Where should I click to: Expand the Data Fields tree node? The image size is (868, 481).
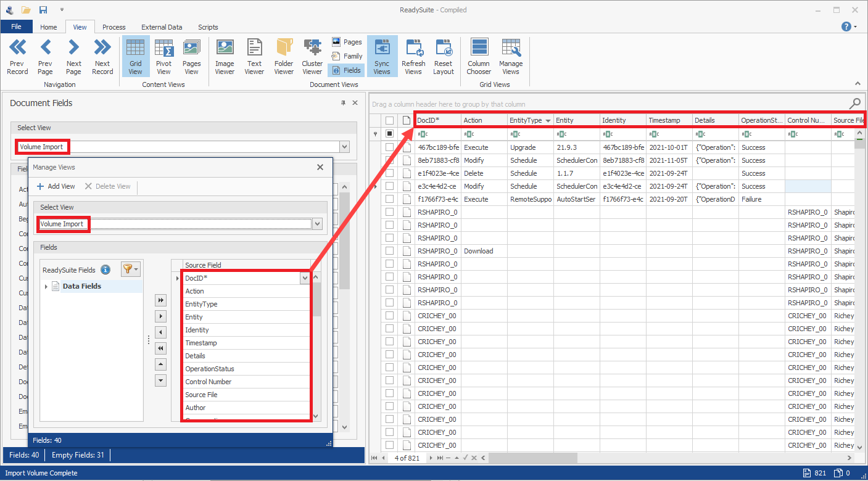click(x=46, y=286)
